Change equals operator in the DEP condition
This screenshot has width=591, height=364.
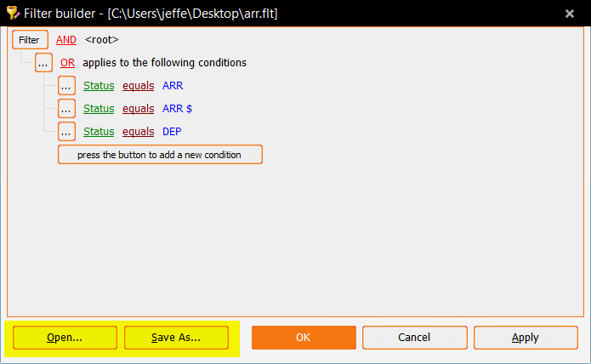[x=138, y=132]
